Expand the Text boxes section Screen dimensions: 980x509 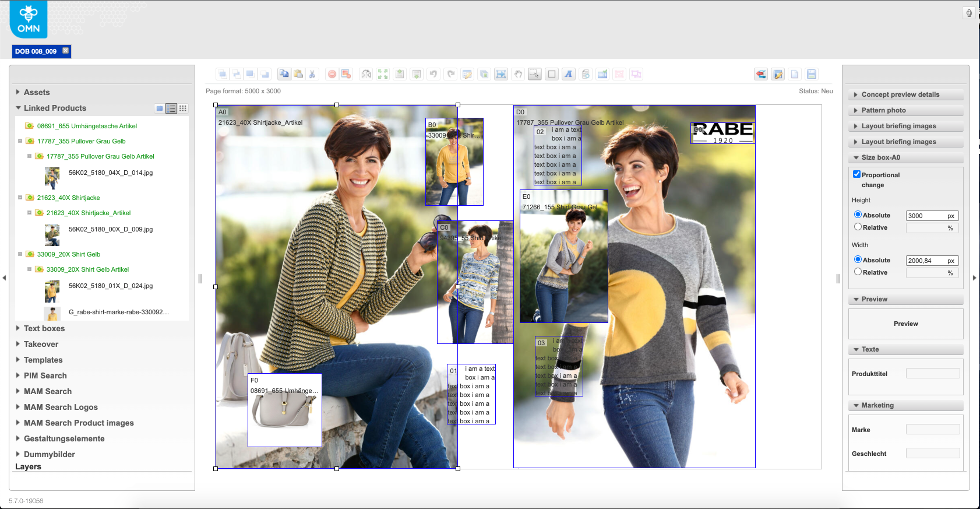click(x=44, y=328)
